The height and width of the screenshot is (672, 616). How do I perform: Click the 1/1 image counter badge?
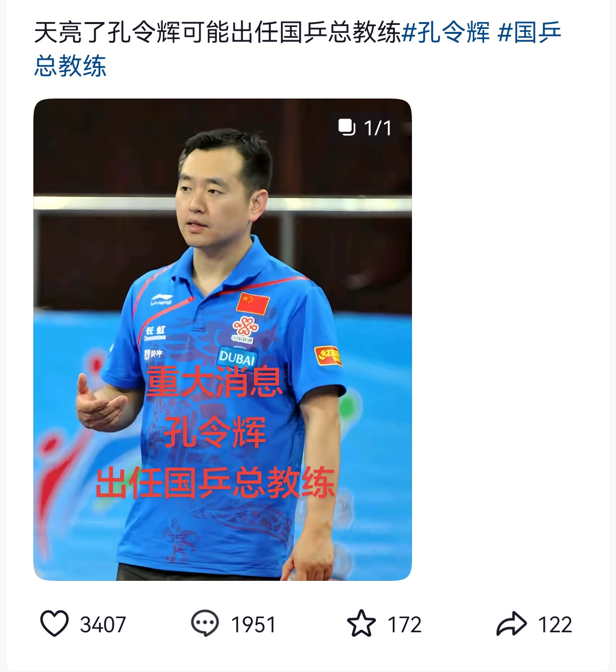[x=365, y=128]
